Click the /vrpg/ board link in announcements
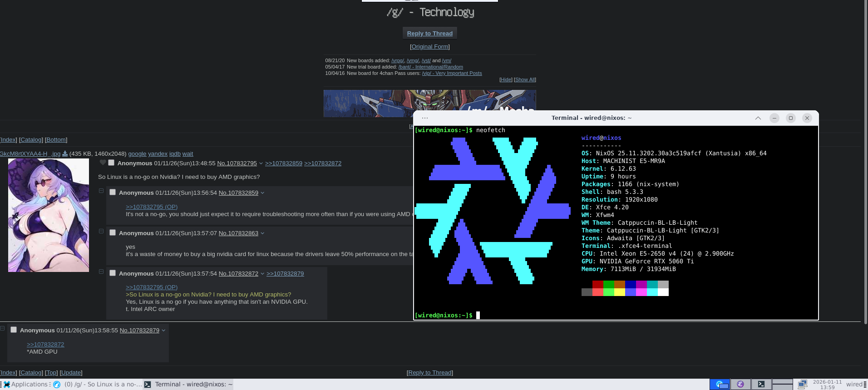868x390 pixels. 398,60
